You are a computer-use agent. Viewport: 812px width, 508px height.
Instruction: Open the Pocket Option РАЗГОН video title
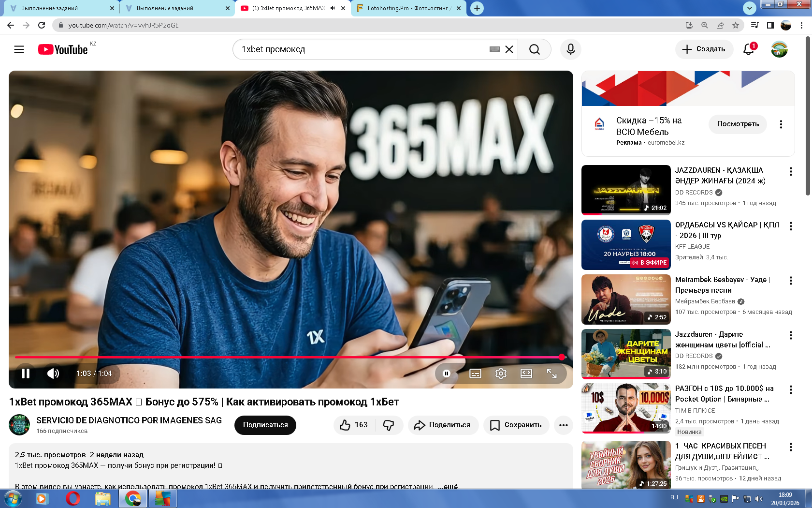(725, 394)
